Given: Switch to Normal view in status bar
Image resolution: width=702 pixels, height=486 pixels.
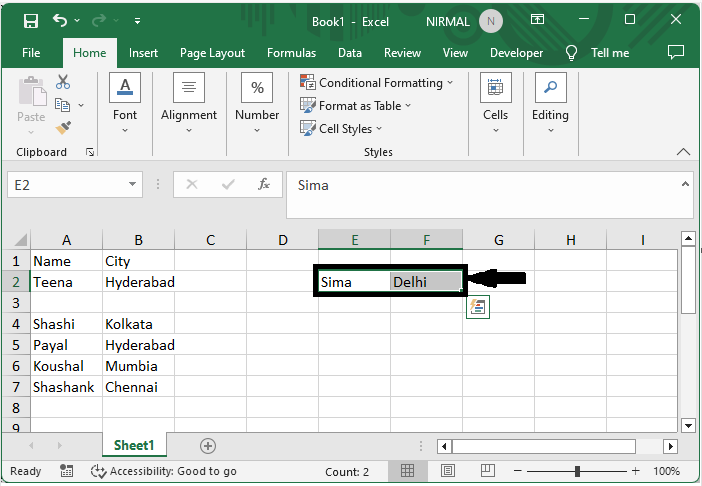Looking at the screenshot, I should pyautogui.click(x=408, y=471).
